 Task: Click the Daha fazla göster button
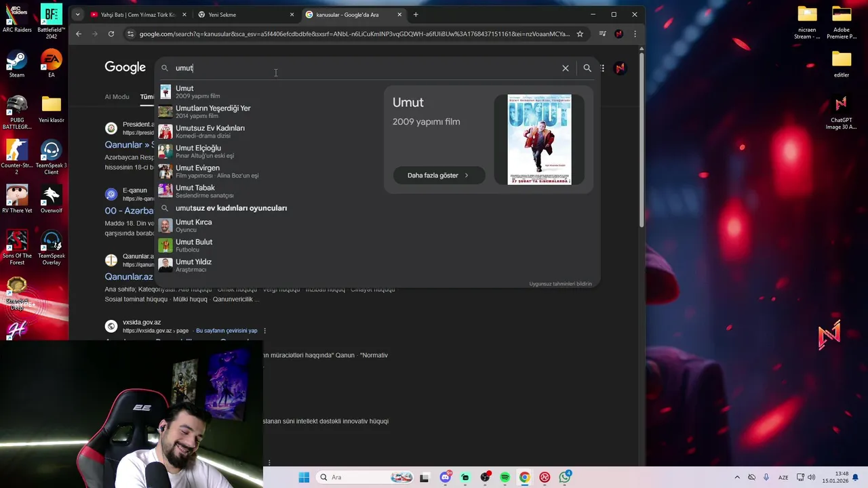[439, 175]
